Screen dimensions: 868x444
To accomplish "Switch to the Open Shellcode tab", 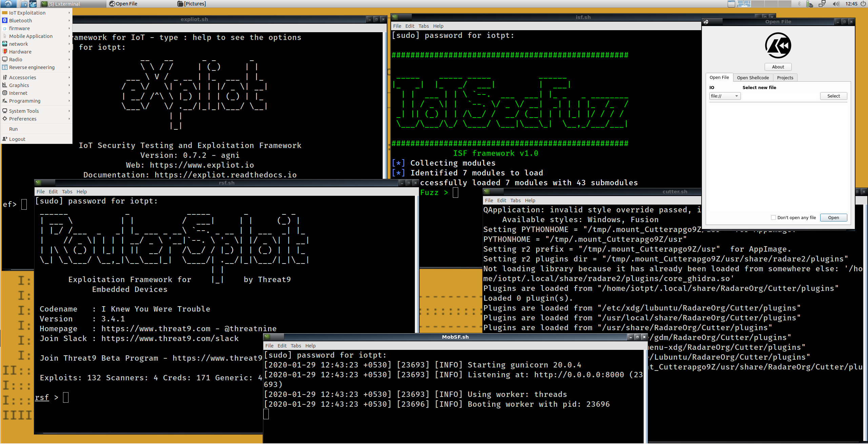I will pos(753,78).
